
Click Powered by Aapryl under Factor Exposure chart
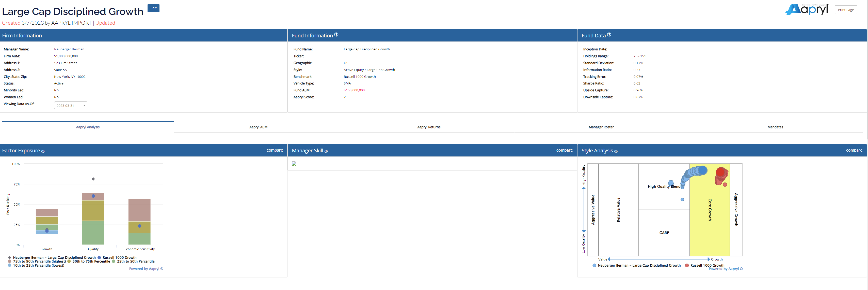146,269
